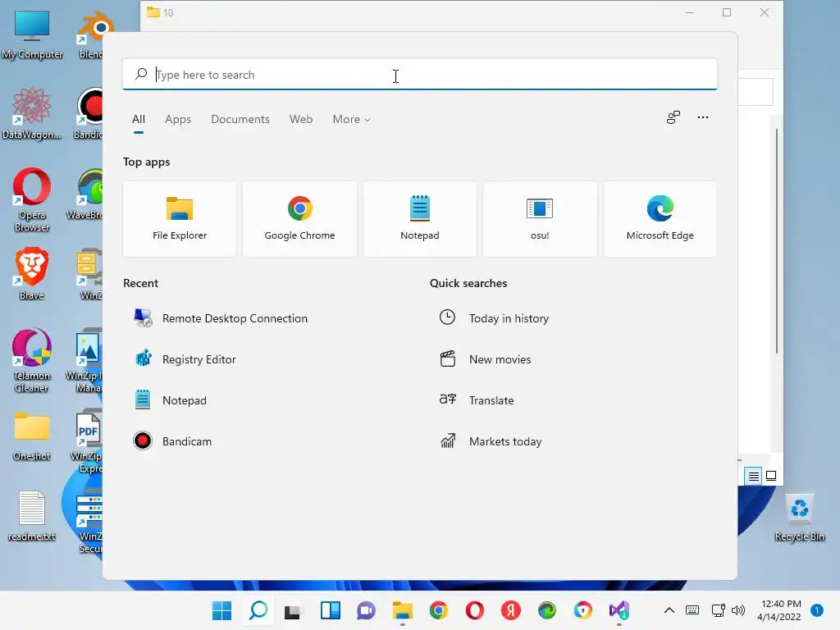Open Widgets panel from taskbar
Screen dimensions: 840x630
coord(330,610)
